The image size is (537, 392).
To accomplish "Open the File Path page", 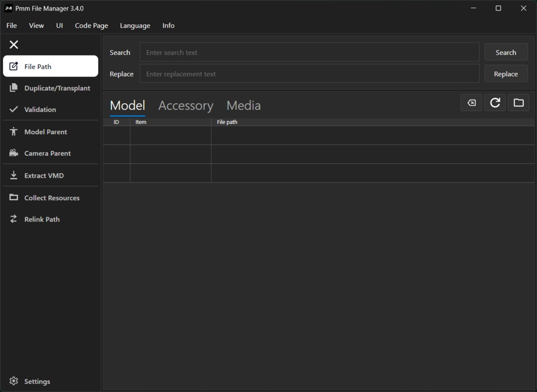I will point(50,66).
